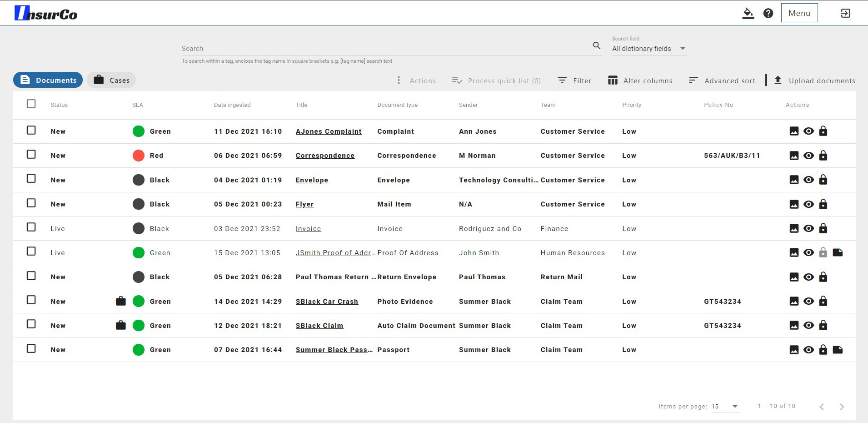Click the logout icon in the header
Image resolution: width=868 pixels, height=423 pixels.
pos(845,13)
